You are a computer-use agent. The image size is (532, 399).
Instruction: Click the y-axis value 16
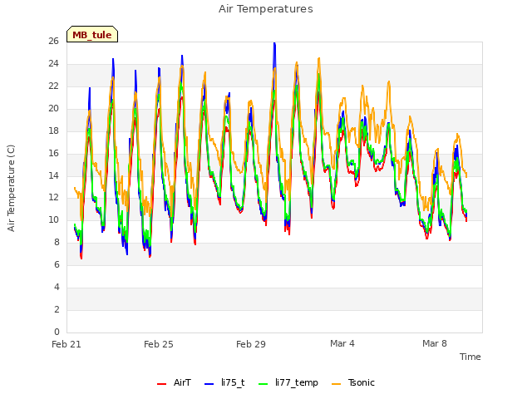[x=53, y=153]
